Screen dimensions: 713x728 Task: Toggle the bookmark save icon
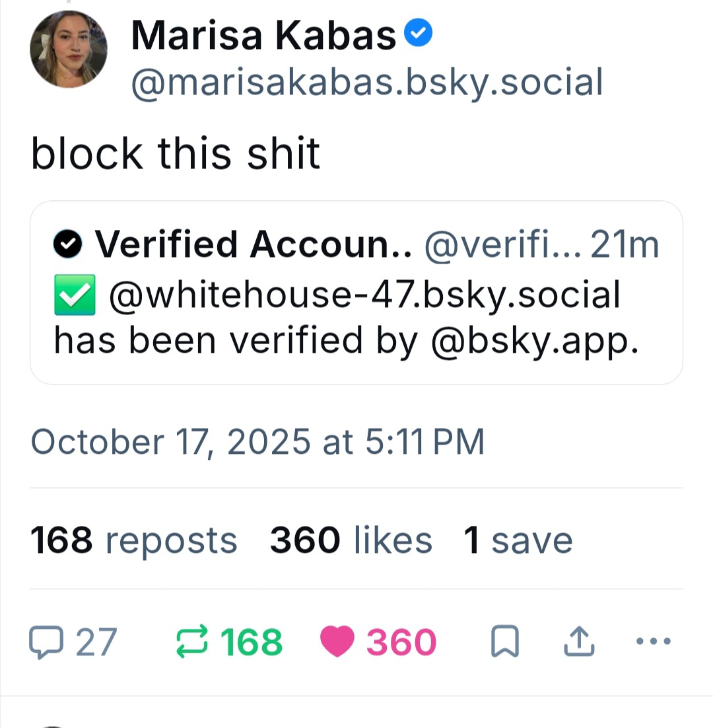tap(505, 642)
